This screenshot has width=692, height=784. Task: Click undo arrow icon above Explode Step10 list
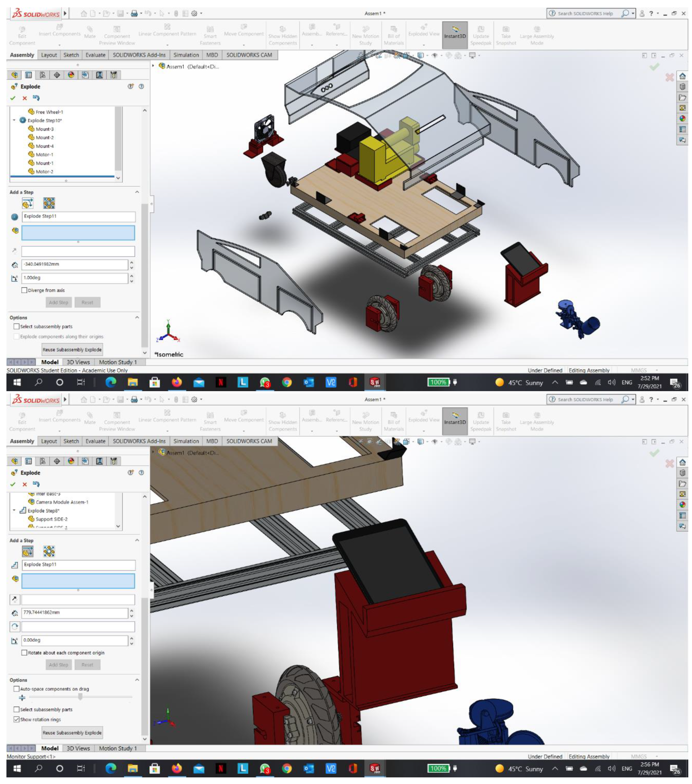click(x=36, y=98)
